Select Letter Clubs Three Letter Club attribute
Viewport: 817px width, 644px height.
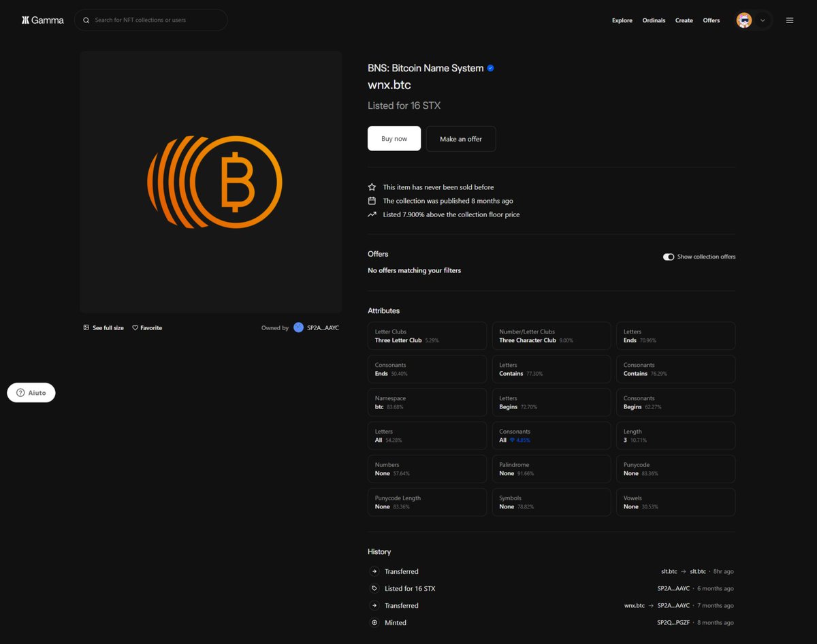pyautogui.click(x=427, y=336)
